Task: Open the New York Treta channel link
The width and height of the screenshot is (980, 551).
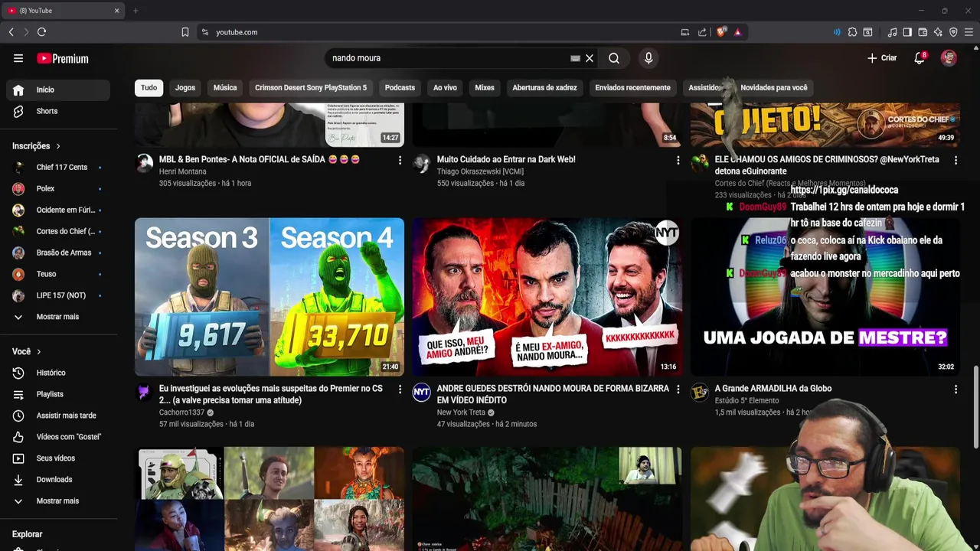Action: pos(461,412)
